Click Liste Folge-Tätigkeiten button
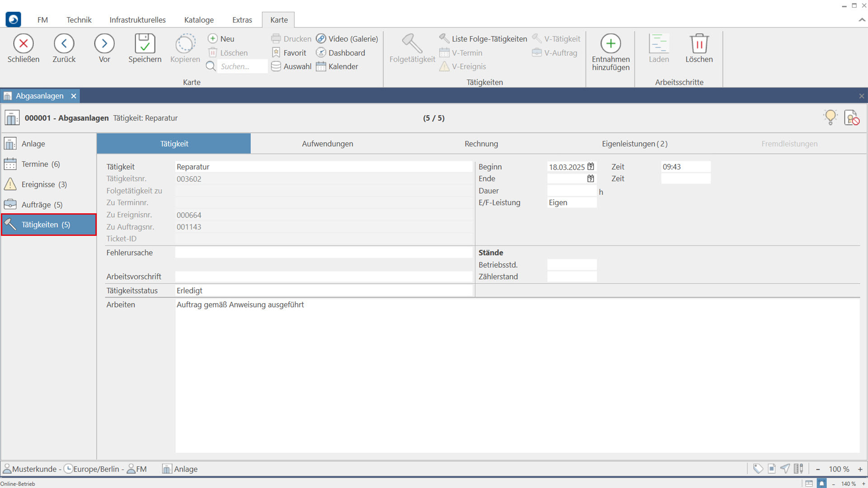 pyautogui.click(x=483, y=39)
